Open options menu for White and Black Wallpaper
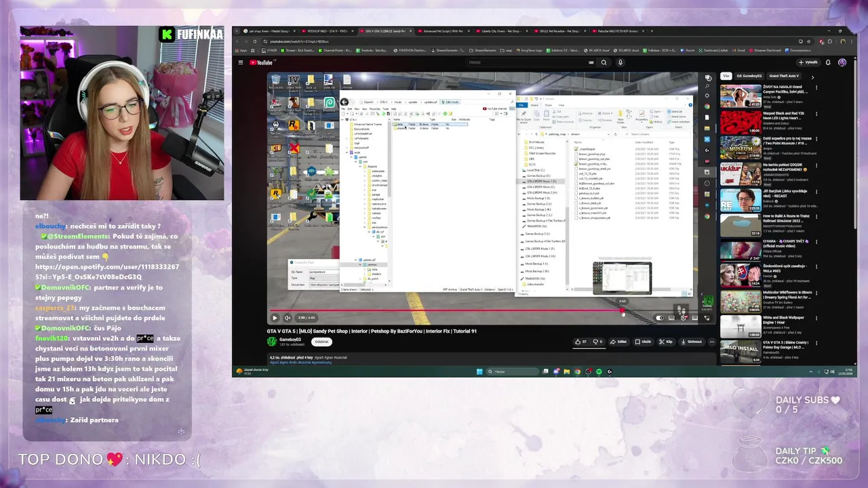 tap(815, 318)
